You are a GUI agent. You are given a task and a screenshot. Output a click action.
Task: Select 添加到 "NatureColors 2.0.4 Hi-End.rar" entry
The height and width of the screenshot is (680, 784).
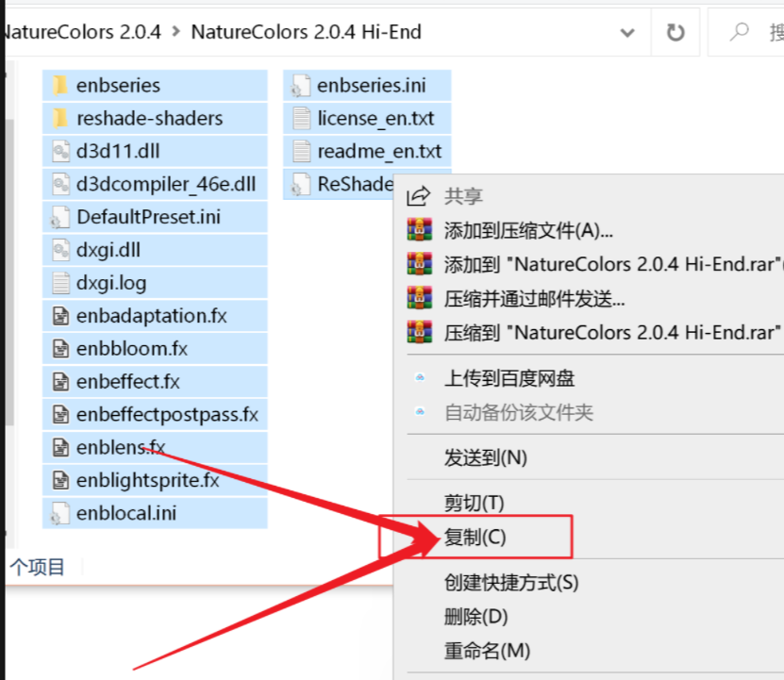point(613,264)
